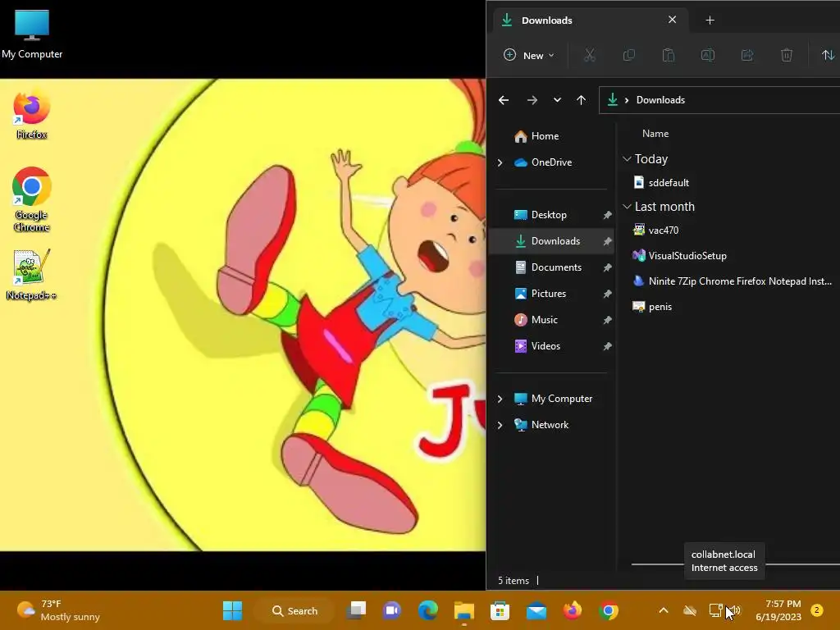Click the Delete trash icon
Screen dimensions: 840x630
coord(787,55)
